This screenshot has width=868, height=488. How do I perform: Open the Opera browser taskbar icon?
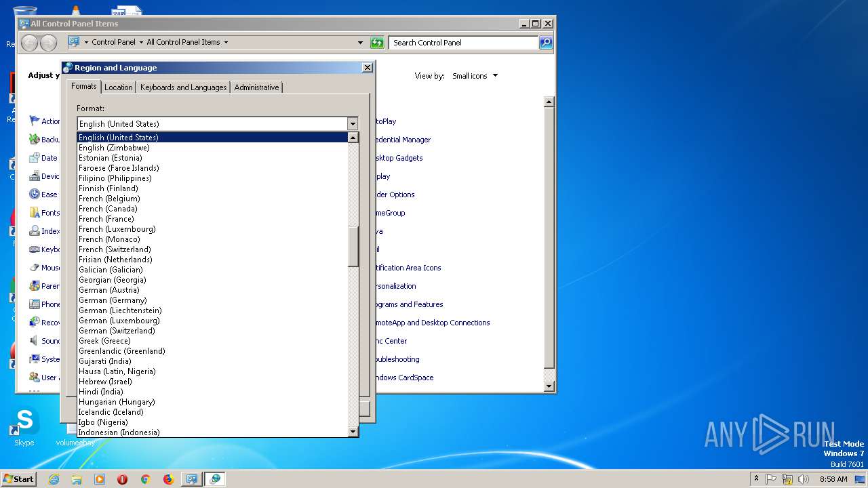pos(123,479)
